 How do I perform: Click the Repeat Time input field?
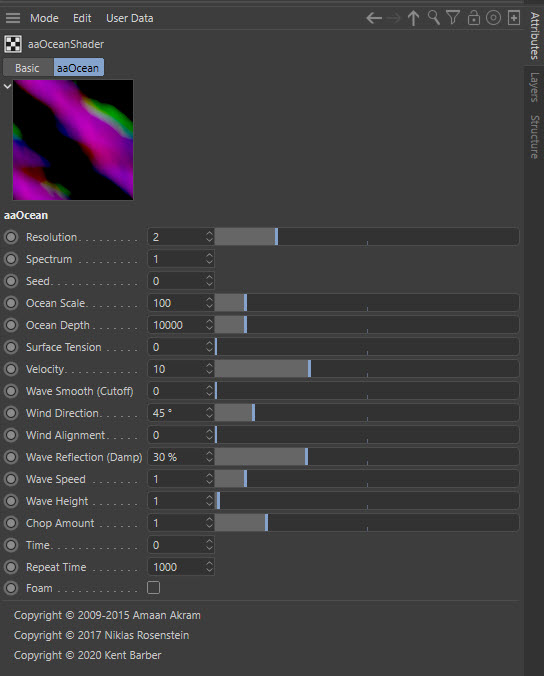click(x=181, y=567)
